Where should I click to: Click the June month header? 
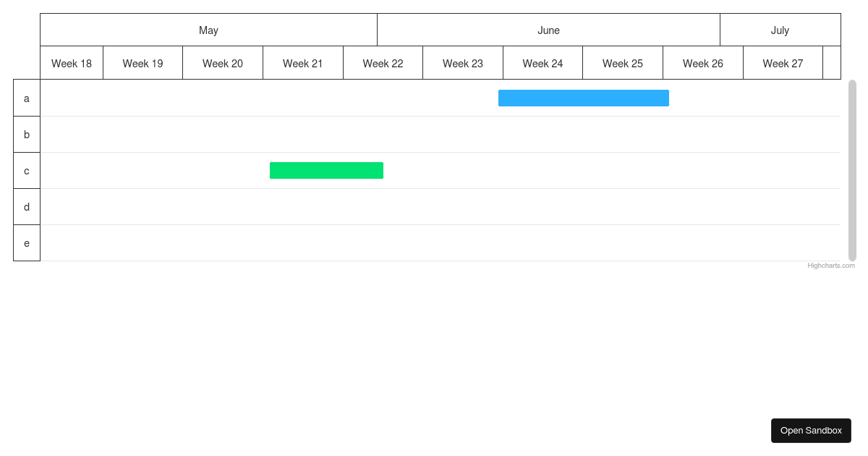click(x=548, y=30)
